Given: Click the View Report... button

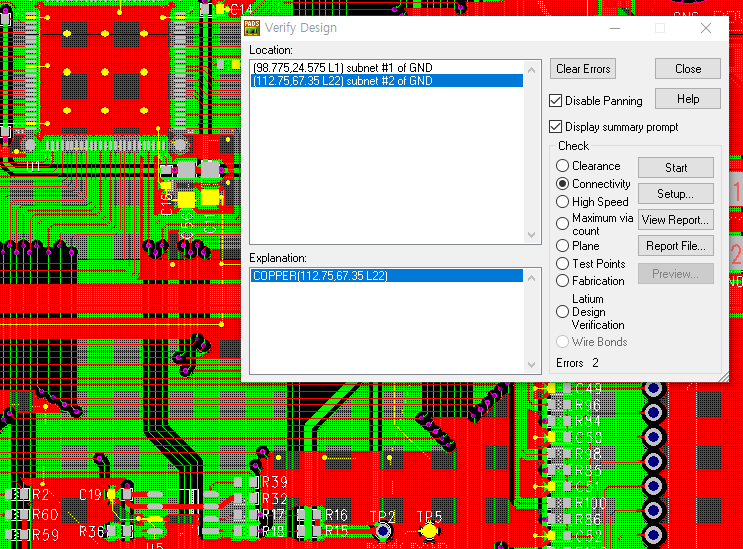Looking at the screenshot, I should 675,220.
